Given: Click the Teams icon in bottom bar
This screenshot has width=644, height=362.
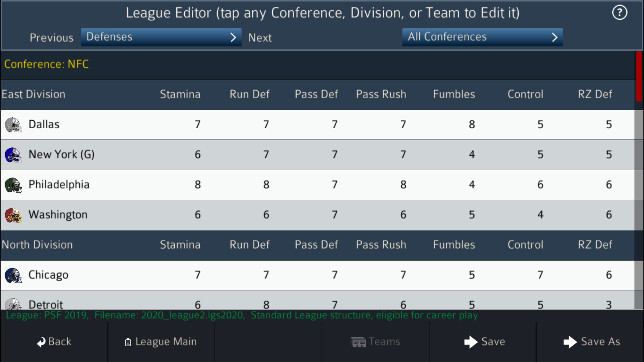Looking at the screenshot, I should point(358,341).
